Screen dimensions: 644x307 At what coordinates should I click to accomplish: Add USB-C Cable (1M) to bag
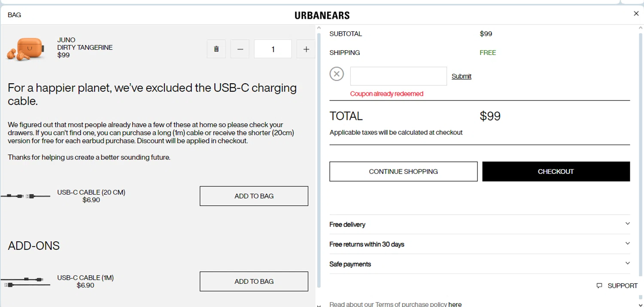[254, 281]
